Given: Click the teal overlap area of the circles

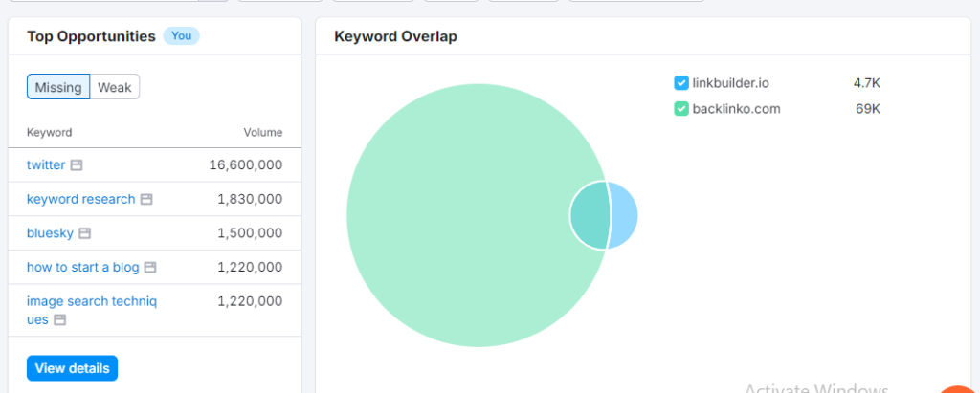Looking at the screenshot, I should coord(591,215).
